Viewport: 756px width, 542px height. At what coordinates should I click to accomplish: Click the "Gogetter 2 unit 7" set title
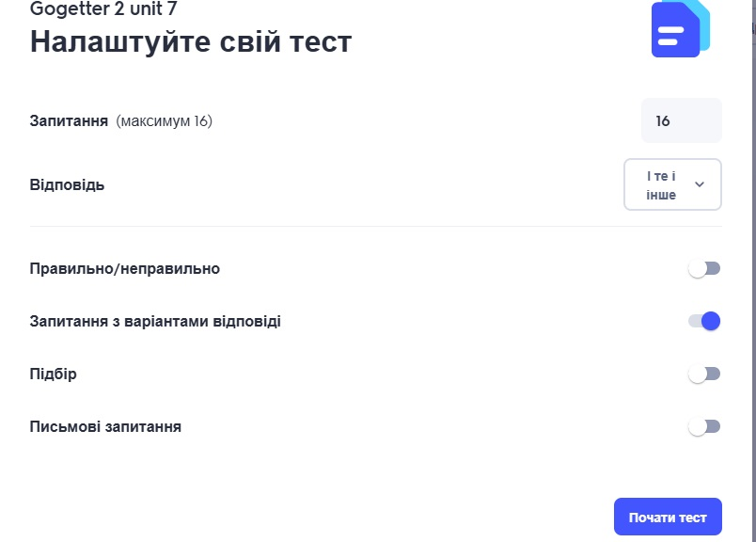tap(103, 10)
